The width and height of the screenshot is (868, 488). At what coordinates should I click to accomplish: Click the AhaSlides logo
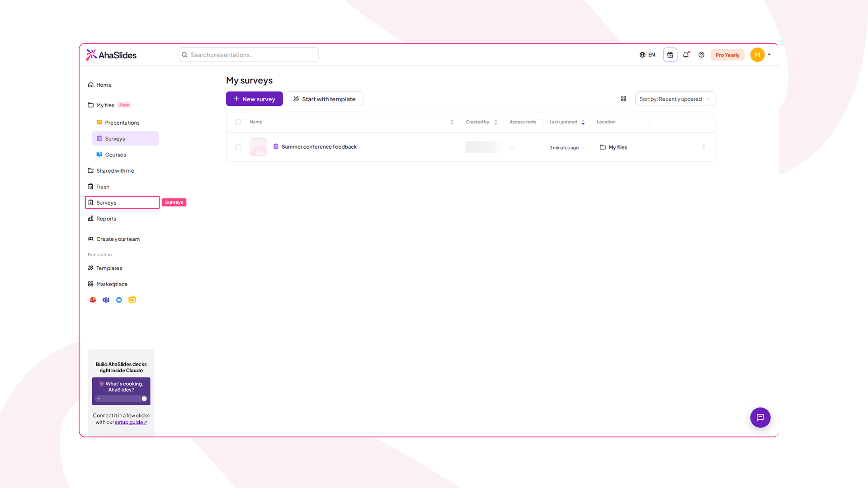coord(111,55)
